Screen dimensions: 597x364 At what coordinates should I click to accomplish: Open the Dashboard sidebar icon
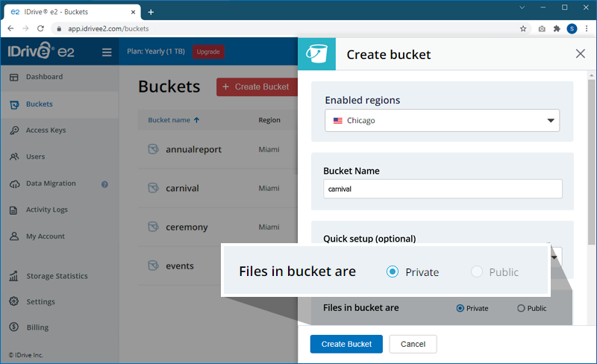tap(13, 78)
